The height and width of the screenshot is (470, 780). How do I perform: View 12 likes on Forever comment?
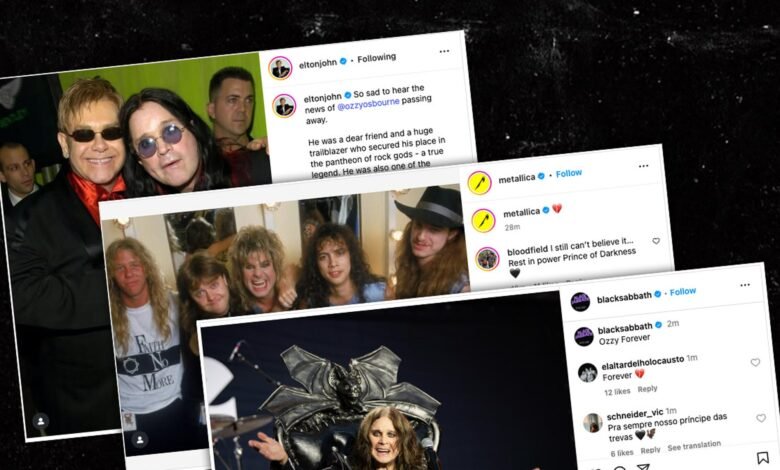pos(617,391)
